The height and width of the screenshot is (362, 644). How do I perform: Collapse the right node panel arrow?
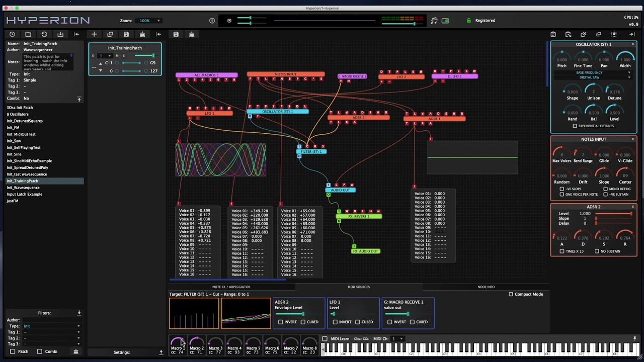[632, 34]
